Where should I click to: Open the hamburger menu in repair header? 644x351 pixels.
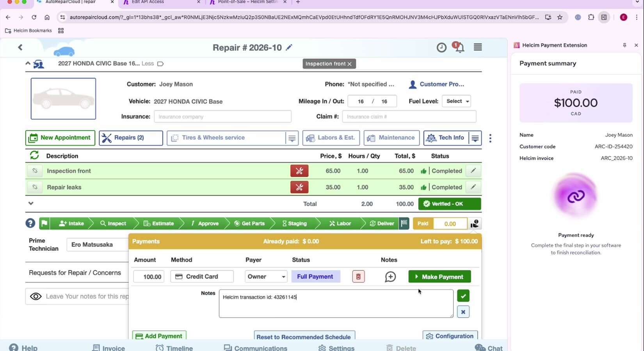(478, 47)
